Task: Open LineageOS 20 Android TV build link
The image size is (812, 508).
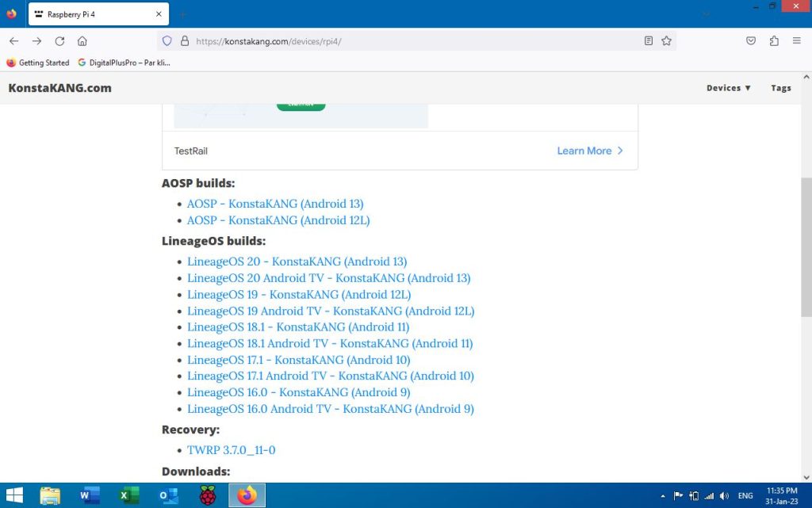Action: click(328, 278)
